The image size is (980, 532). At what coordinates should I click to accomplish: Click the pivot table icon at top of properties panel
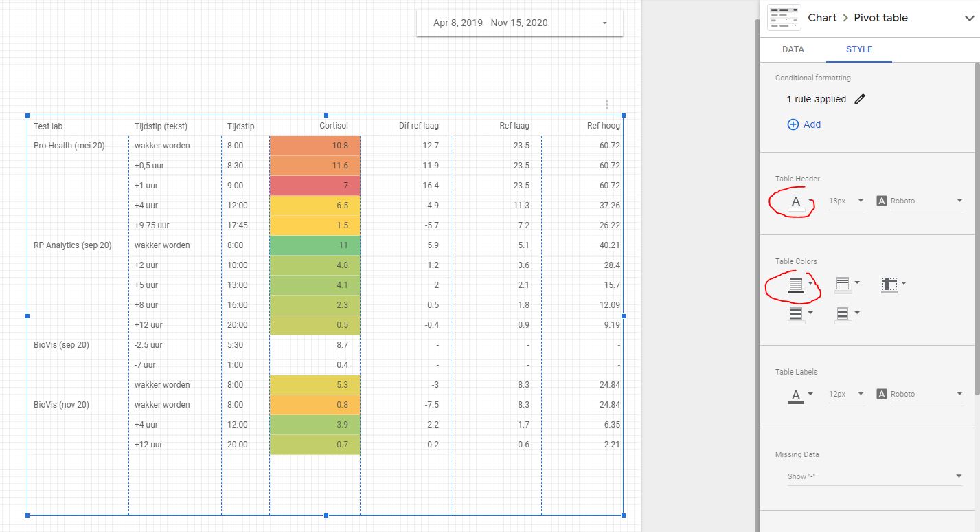(784, 17)
